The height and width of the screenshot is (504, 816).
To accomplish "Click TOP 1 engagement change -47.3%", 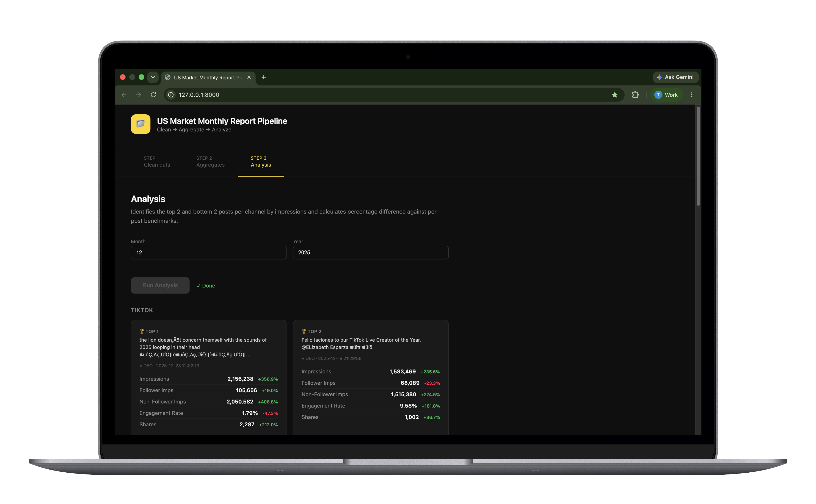I will [270, 413].
